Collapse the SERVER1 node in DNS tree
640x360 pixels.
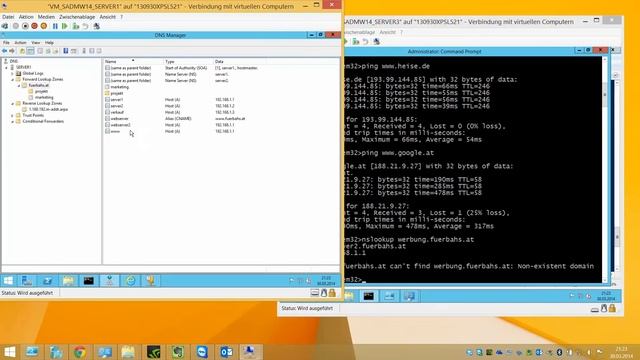[x=7, y=67]
